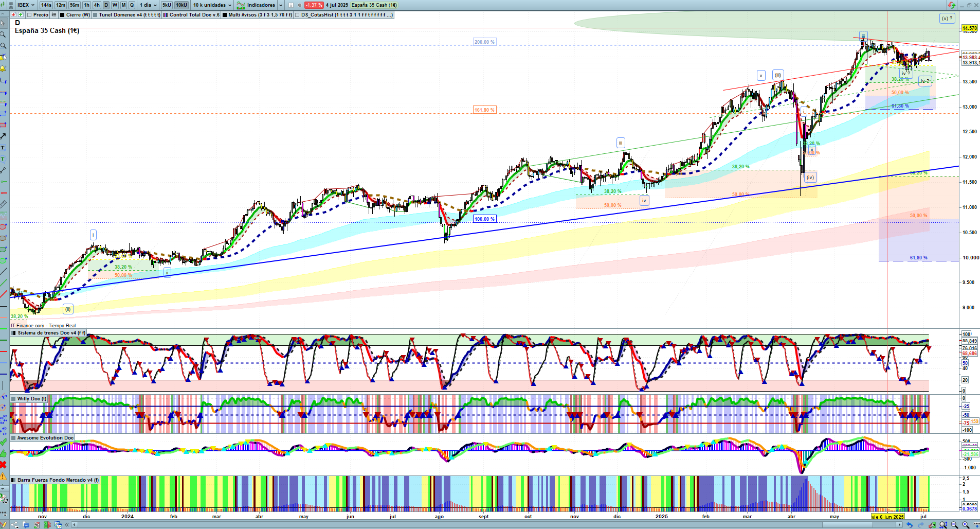Open the IBEX symbol dropdown
980x529 pixels.
pos(26,5)
